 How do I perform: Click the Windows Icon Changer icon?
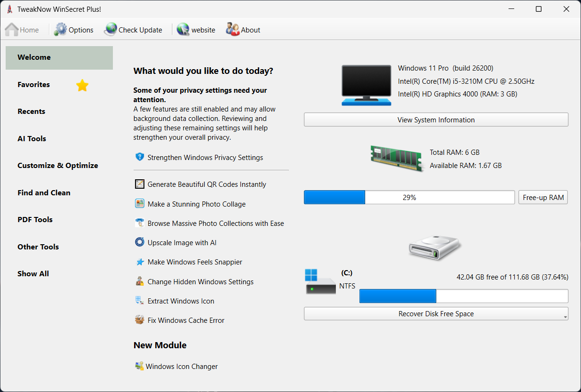139,366
